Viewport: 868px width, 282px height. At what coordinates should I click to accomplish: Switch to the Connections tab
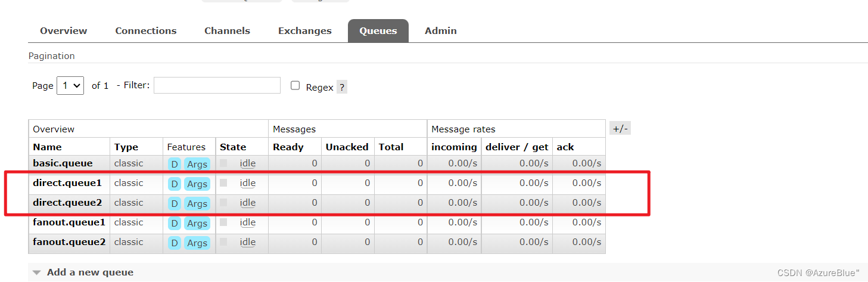(x=146, y=31)
